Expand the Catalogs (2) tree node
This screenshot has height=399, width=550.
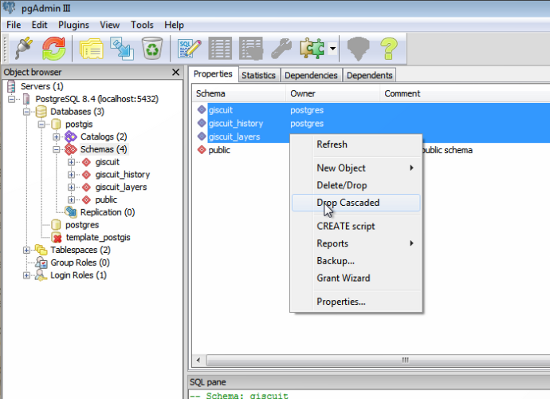pyautogui.click(x=56, y=137)
